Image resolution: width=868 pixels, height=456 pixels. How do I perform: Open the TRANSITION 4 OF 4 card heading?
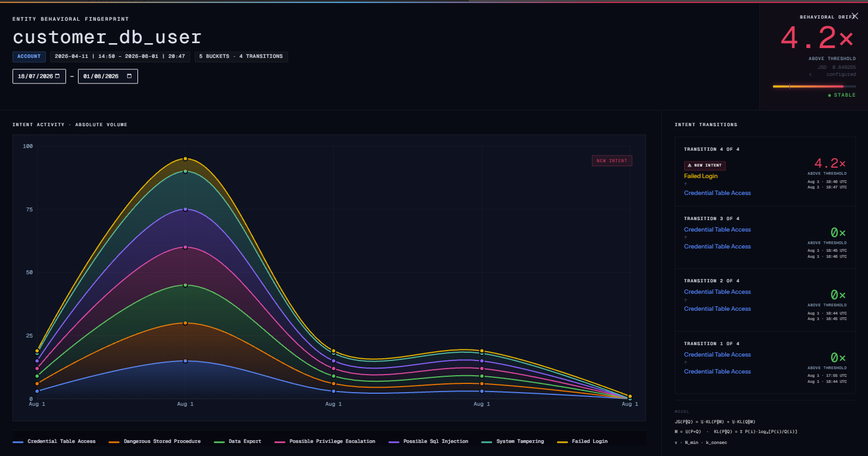[711, 149]
